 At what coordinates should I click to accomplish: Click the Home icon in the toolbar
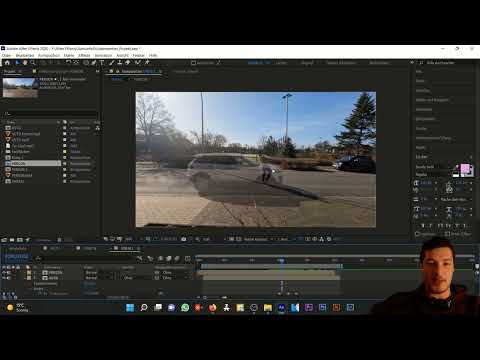tap(7, 63)
